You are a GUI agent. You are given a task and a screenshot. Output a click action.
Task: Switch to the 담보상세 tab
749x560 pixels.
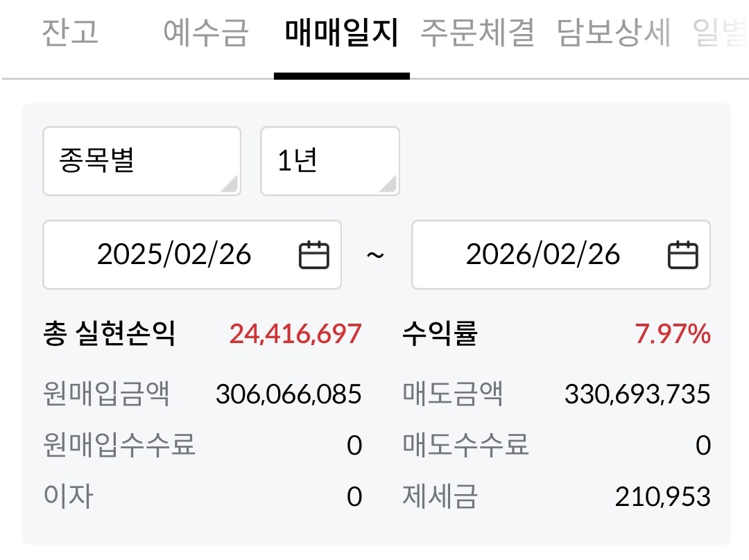[x=614, y=33]
